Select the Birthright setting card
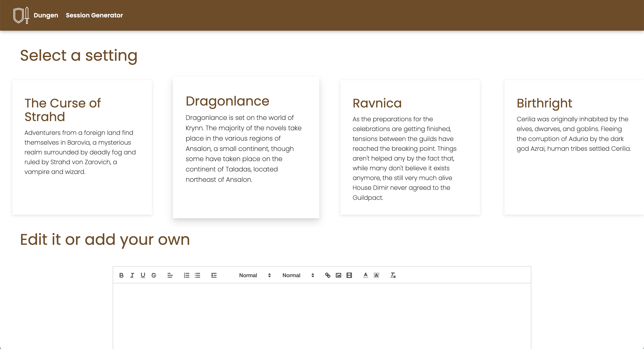Viewport: 644px width, 349px height. pos(574,147)
